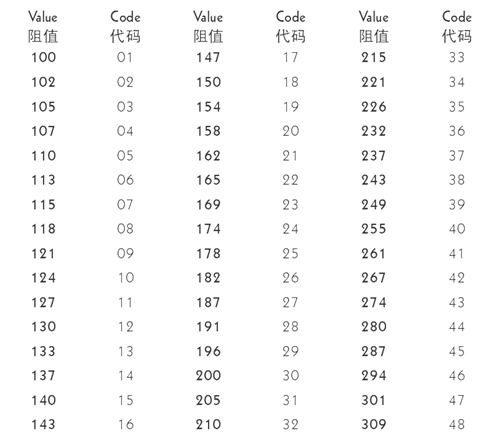Click resistance value 143
This screenshot has width=500, height=442.
coord(43,424)
